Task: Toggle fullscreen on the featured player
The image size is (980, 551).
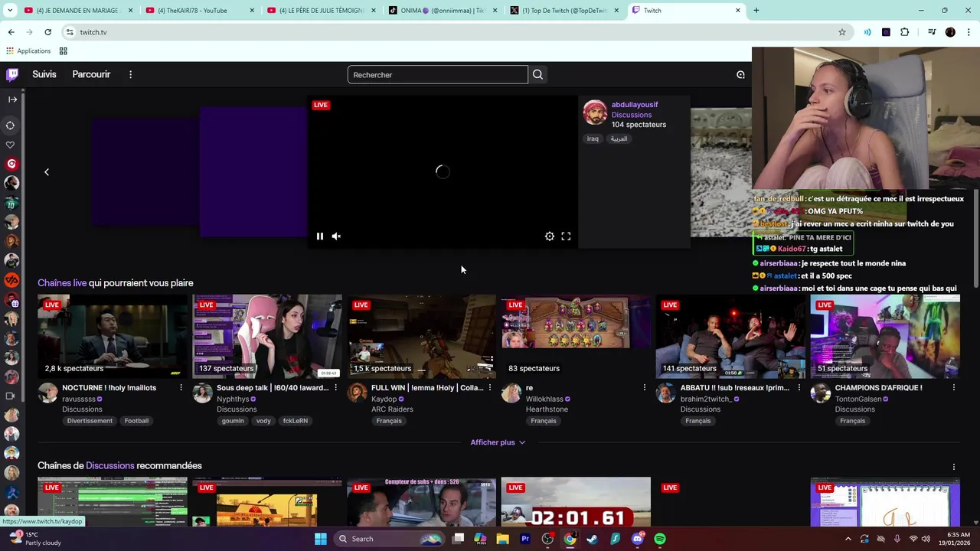Action: (x=566, y=236)
